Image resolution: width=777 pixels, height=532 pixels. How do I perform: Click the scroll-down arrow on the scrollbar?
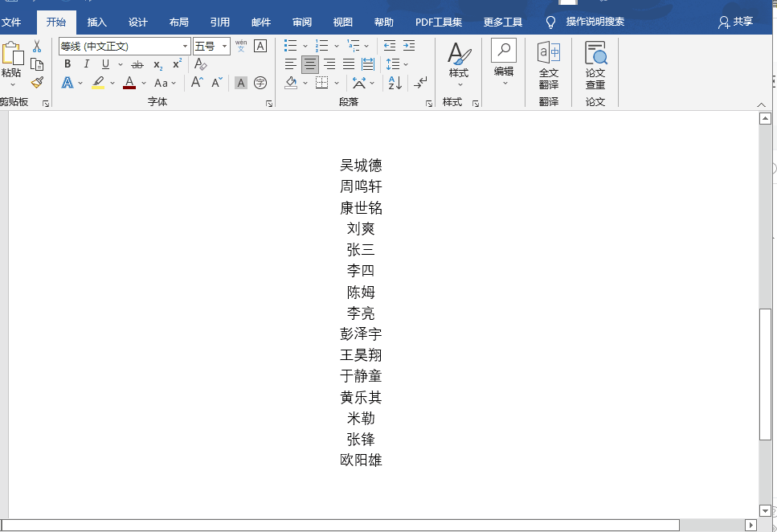pyautogui.click(x=765, y=509)
